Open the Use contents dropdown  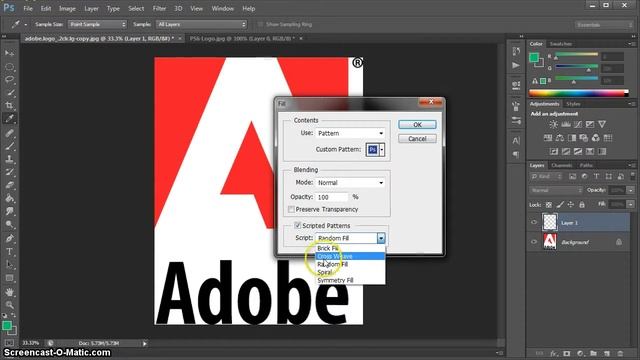(x=350, y=133)
